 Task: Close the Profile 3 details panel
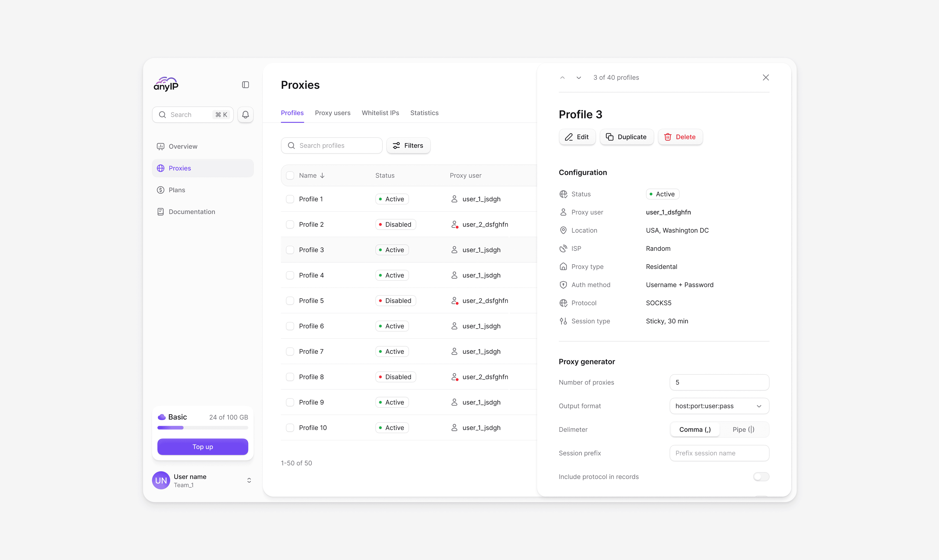[765, 77]
